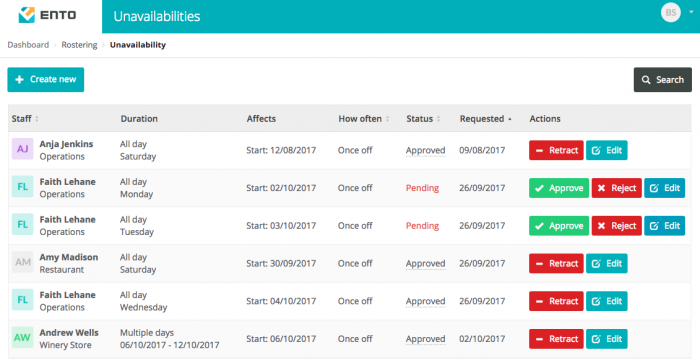This screenshot has width=700, height=363.
Task: Edit Faith Lehane's Wednesday unavailability
Action: pos(607,301)
